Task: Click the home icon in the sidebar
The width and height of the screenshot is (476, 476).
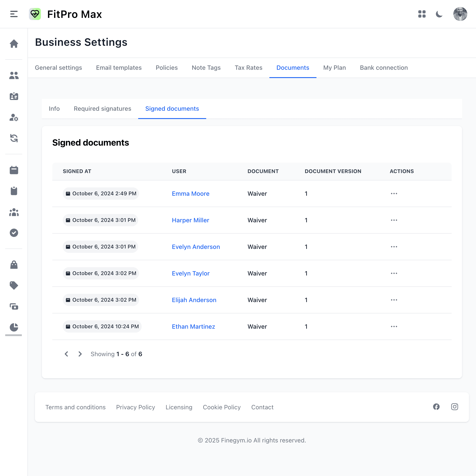Action: 14,44
